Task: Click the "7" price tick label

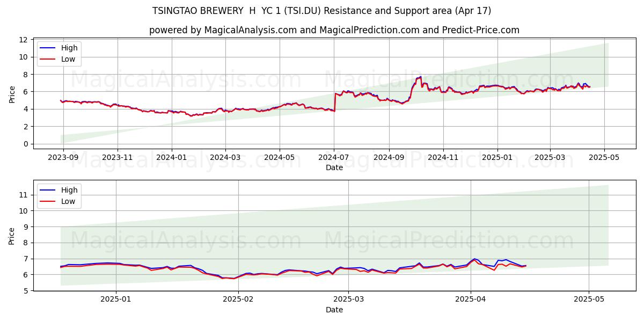Action: 26,259
